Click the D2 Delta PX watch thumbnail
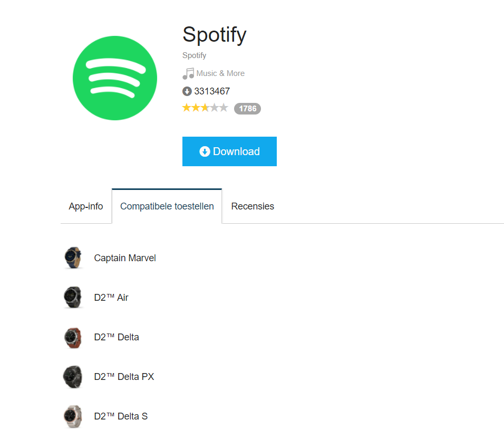This screenshot has height=429, width=504. pos(73,377)
